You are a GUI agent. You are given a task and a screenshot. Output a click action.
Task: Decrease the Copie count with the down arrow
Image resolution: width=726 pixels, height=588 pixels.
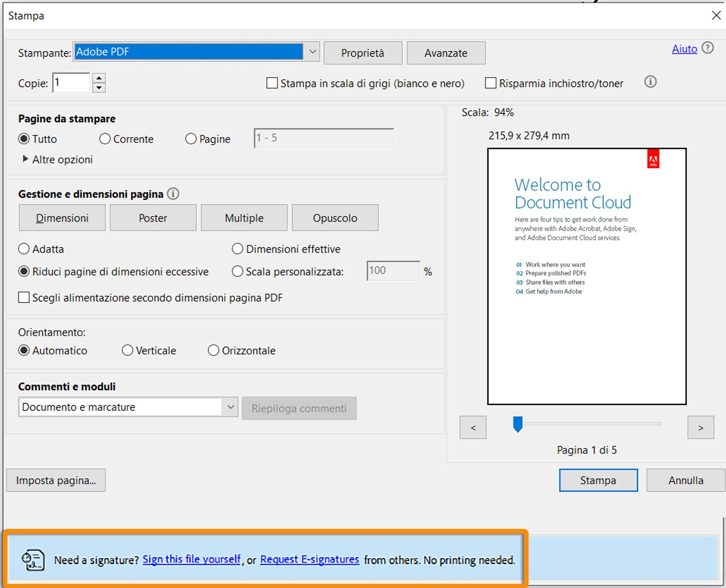pyautogui.click(x=99, y=87)
